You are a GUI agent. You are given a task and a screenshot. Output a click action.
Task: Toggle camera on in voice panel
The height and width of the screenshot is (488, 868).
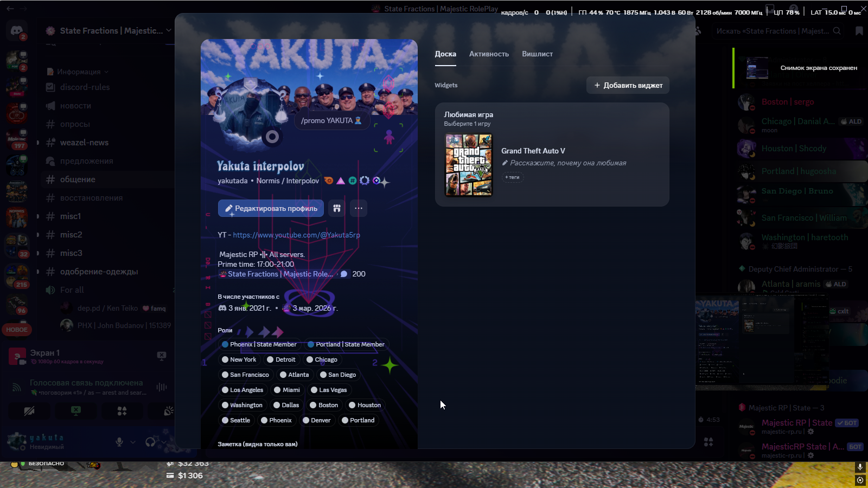29,411
